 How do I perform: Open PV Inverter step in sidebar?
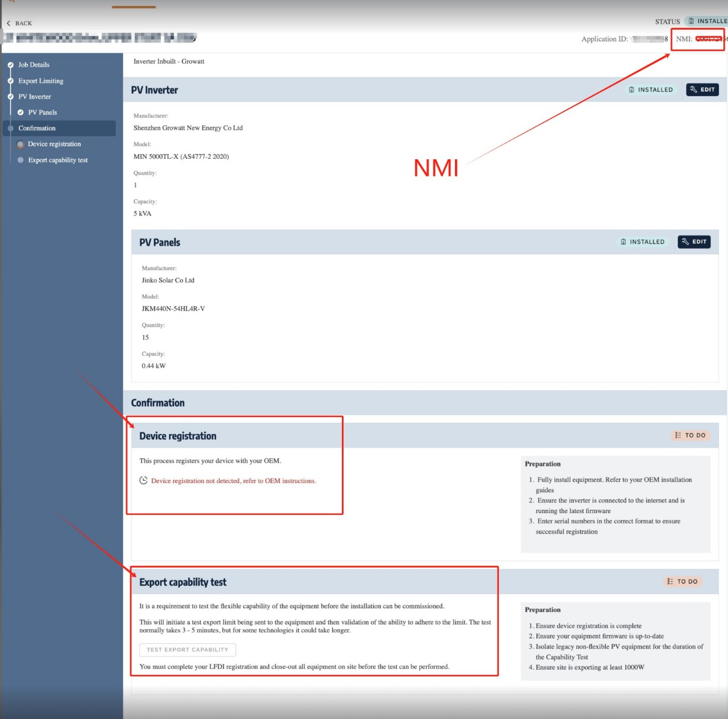[x=35, y=97]
